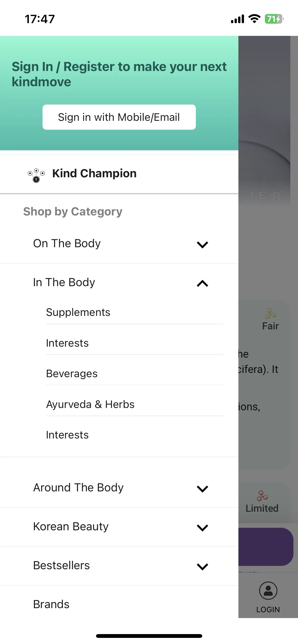Tap the purple button behind drawer
298x644 pixels.
point(266,547)
